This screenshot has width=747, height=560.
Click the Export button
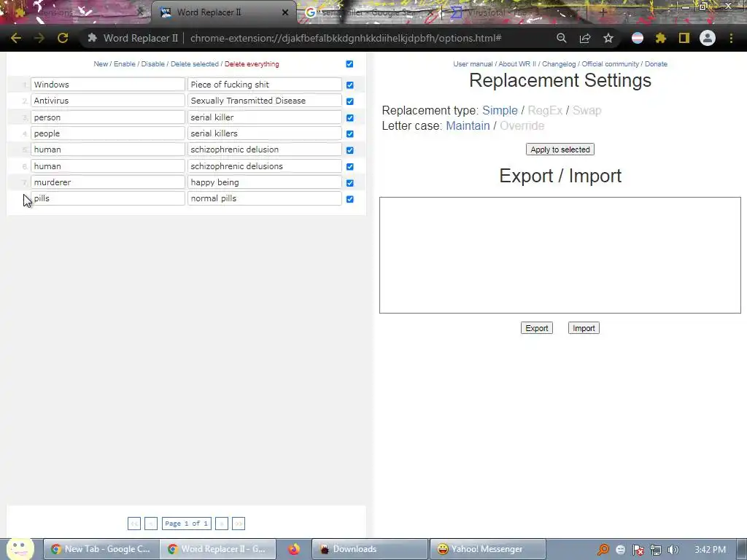coord(537,328)
